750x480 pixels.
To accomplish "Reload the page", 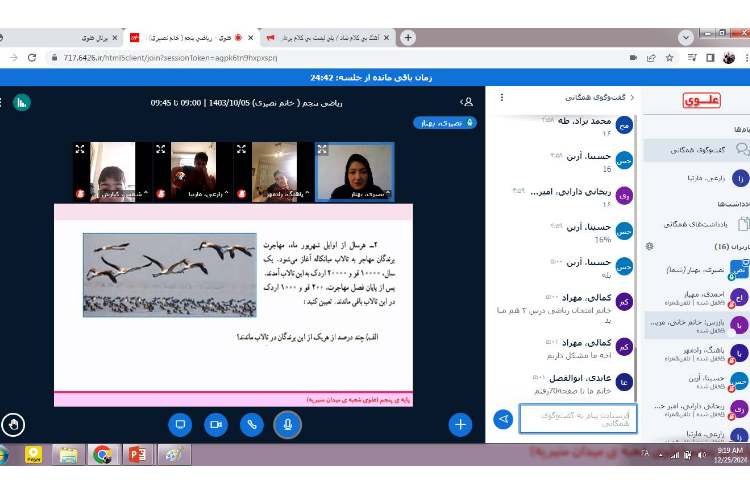I will click(32, 58).
